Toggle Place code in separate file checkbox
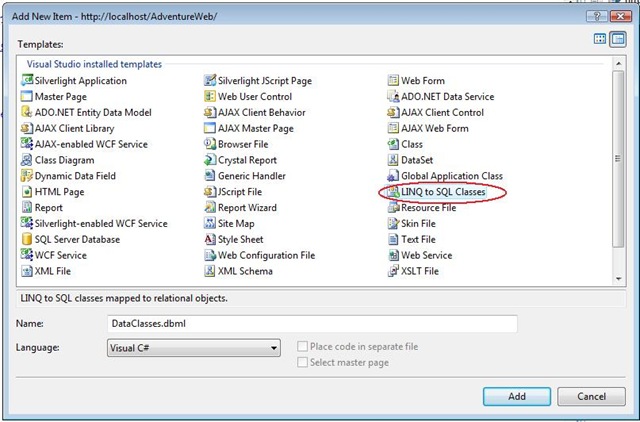640x422 pixels. click(301, 347)
